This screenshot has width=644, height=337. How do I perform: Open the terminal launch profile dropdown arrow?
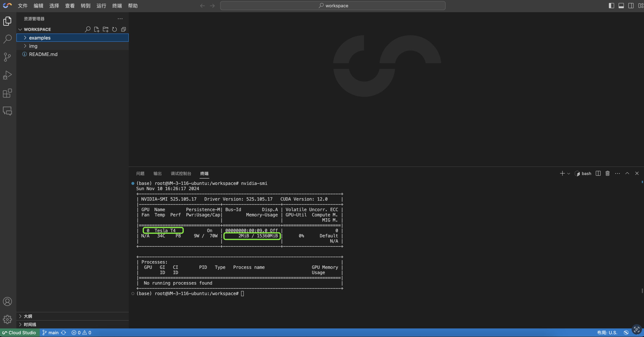[x=568, y=173]
